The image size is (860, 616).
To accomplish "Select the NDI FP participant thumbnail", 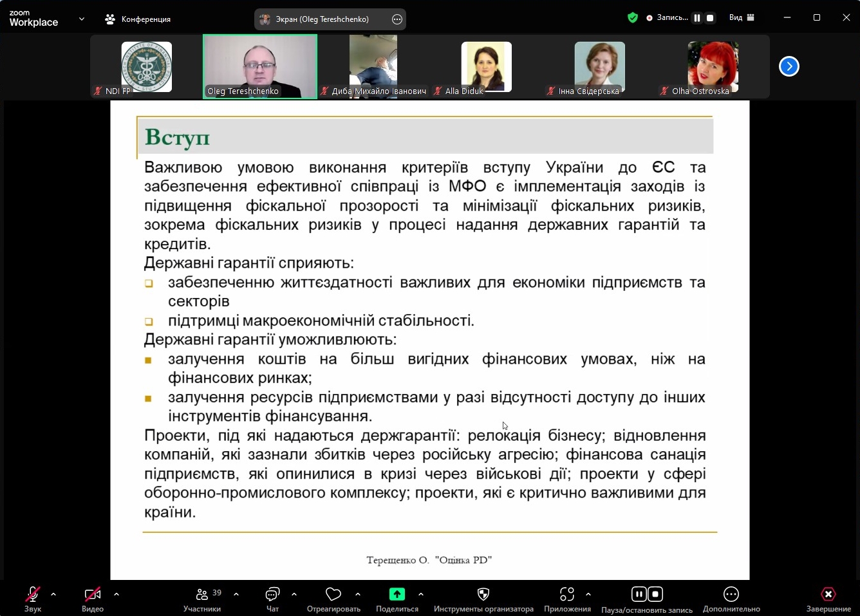I will pos(147,66).
